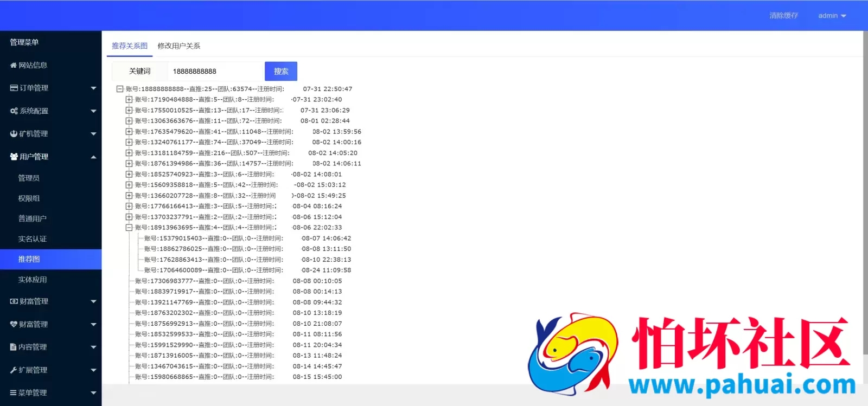Select tree row 账号 13921147769

pos(239,302)
